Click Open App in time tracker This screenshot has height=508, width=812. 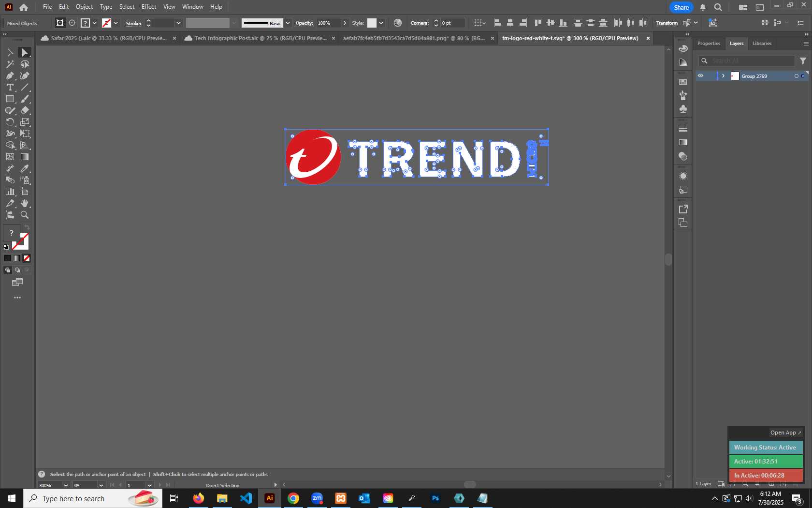coord(785,433)
